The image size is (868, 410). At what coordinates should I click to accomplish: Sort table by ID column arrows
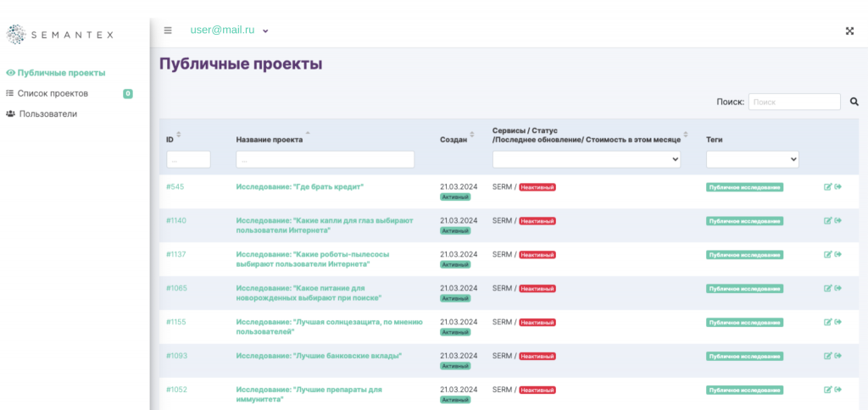coord(179,135)
